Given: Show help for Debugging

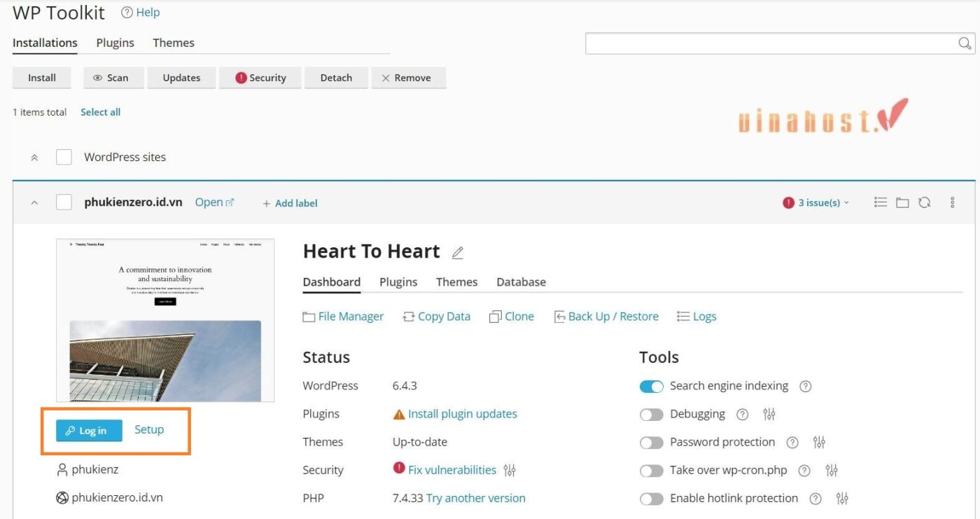Looking at the screenshot, I should 743,414.
